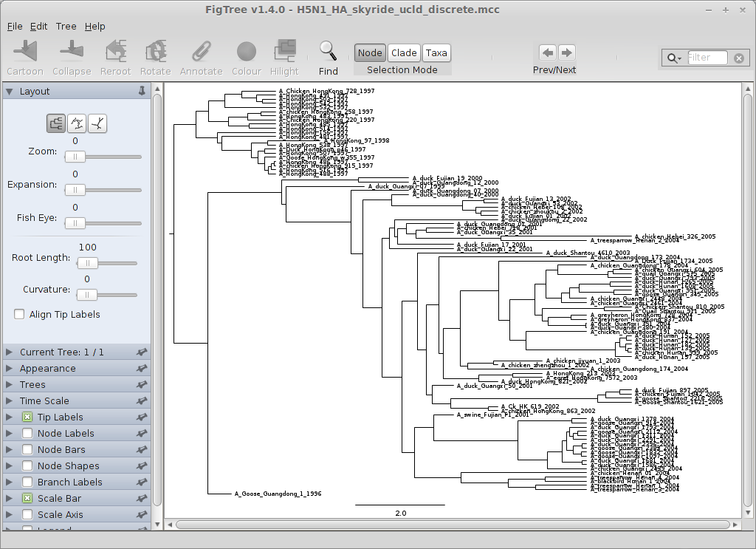Click the tree view horizontal scrollbar
Image resolution: width=756 pixels, height=549 pixels.
pyautogui.click(x=453, y=525)
